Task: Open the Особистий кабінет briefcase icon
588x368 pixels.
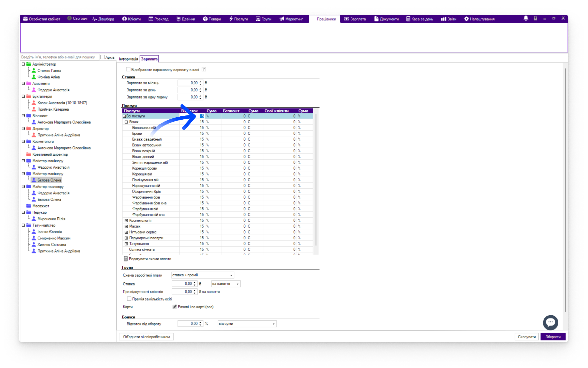Action: (x=25, y=19)
